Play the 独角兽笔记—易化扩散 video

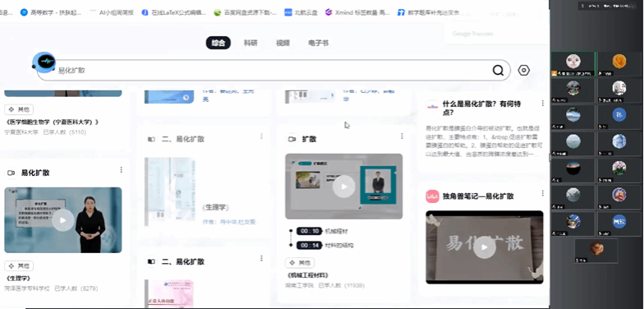pos(485,247)
